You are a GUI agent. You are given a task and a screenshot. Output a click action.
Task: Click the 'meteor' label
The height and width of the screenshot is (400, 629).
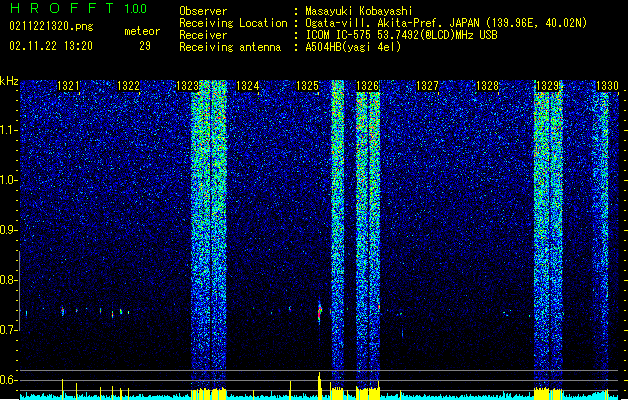tap(142, 31)
